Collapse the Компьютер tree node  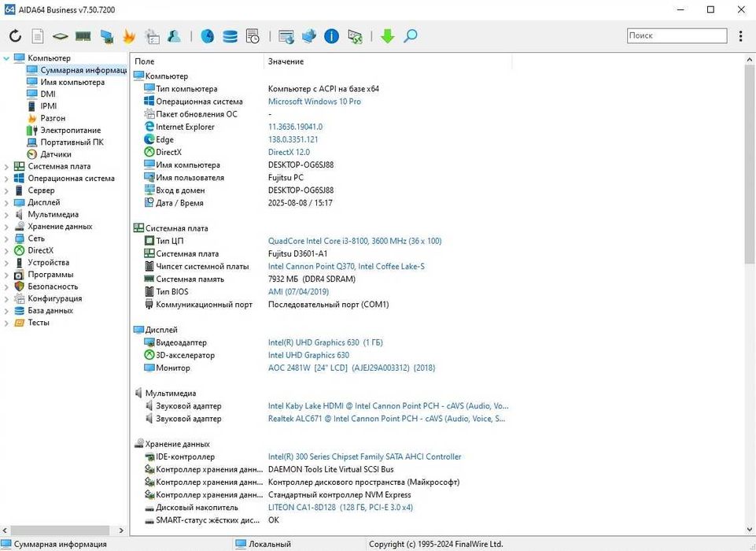[6, 58]
